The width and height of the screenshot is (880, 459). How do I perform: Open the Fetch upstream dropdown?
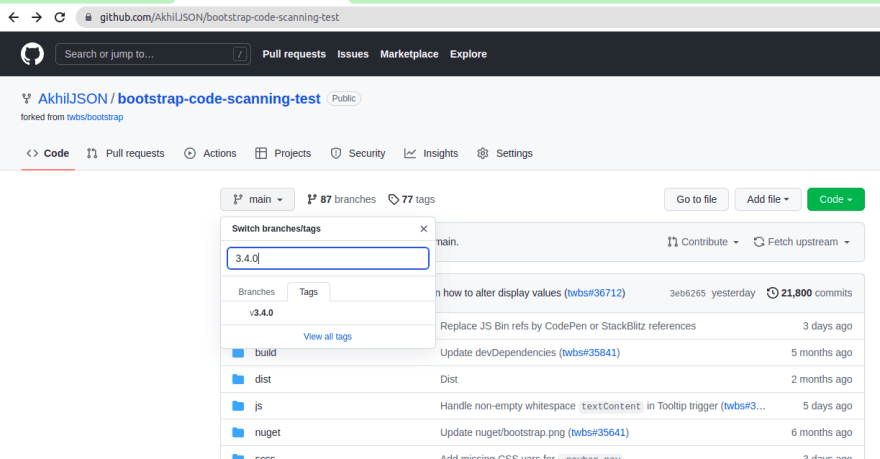point(802,242)
